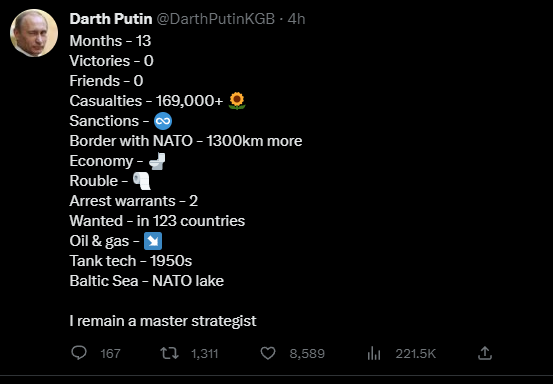Click the toilet emoji beside Economy

[x=157, y=161]
